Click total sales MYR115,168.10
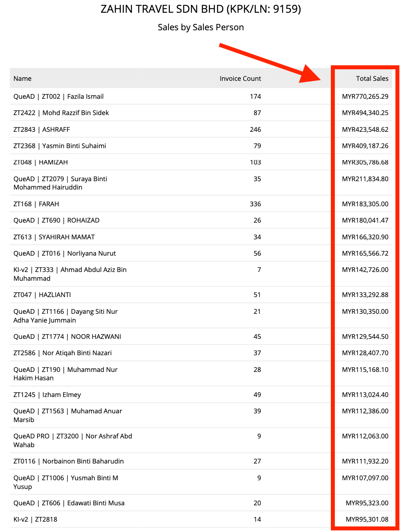This screenshot has height=532, width=401. pos(365,370)
